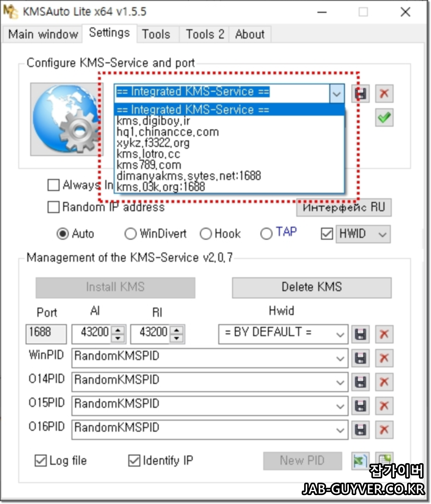Collapse the KMS-Service dropdown arrow
Viewport: 431px width, 504px height.
[x=337, y=94]
